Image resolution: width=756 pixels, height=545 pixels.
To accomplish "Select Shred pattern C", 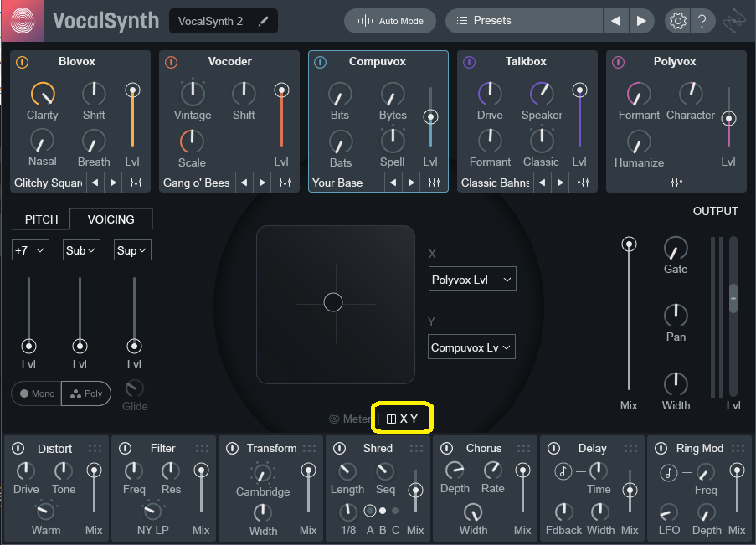I will (x=395, y=511).
